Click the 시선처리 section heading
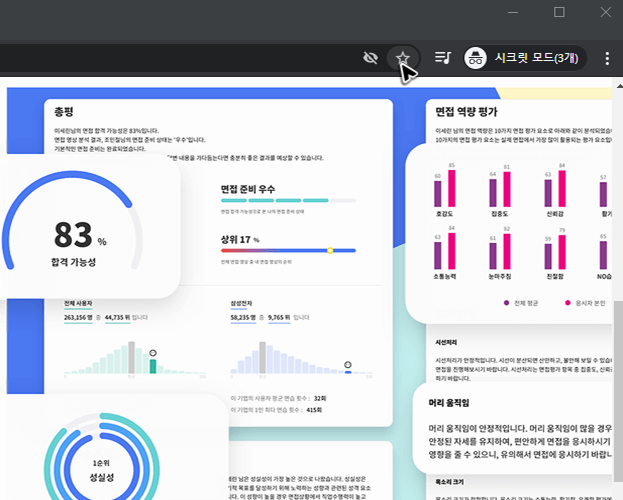The image size is (623, 500). [446, 342]
